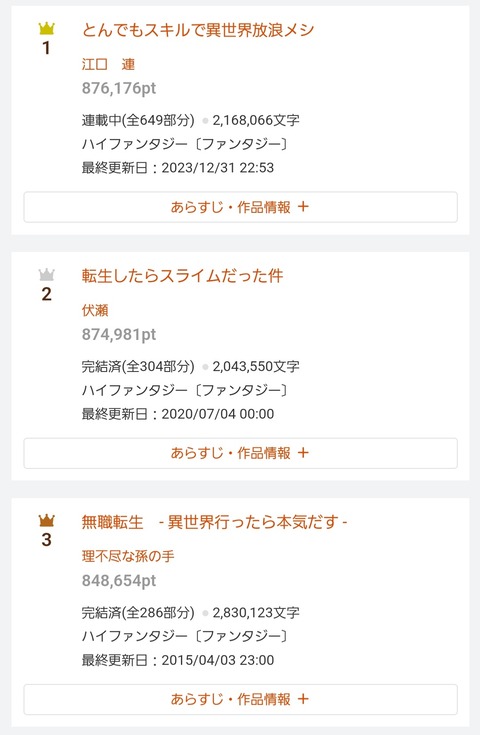This screenshot has width=480, height=735.
Task: Click the plus icon in first あらすじ bar
Action: tap(303, 207)
